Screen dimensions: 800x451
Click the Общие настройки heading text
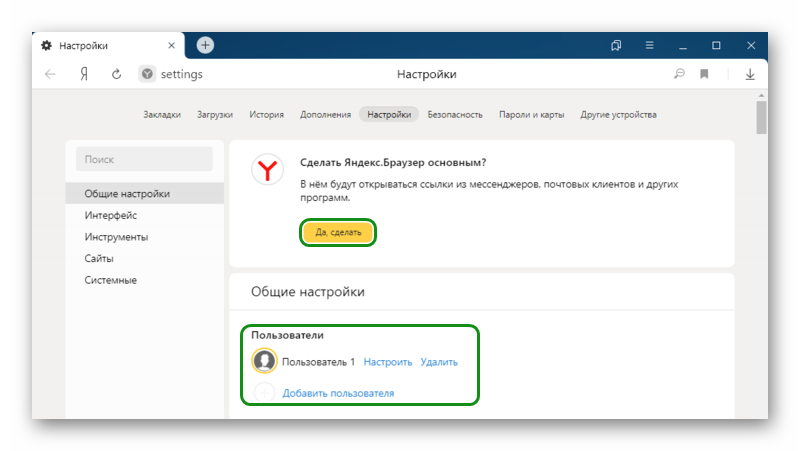(x=308, y=291)
